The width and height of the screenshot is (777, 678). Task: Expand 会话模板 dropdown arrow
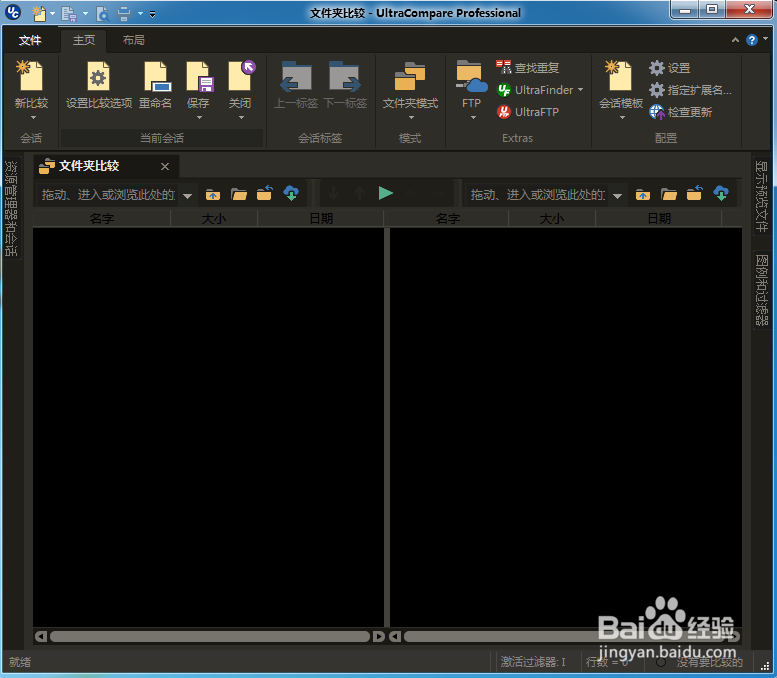[622, 117]
